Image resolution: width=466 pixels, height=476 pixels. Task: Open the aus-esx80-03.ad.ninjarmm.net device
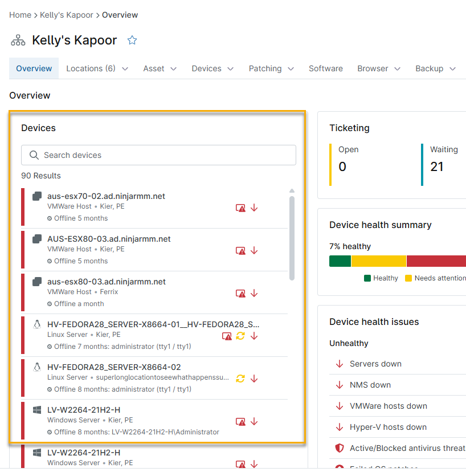point(107,282)
